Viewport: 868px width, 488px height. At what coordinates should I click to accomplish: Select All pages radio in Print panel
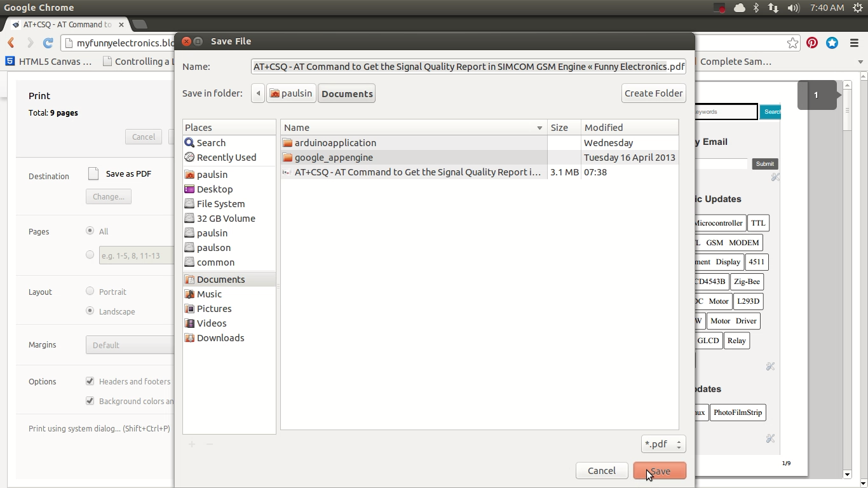[x=90, y=231]
